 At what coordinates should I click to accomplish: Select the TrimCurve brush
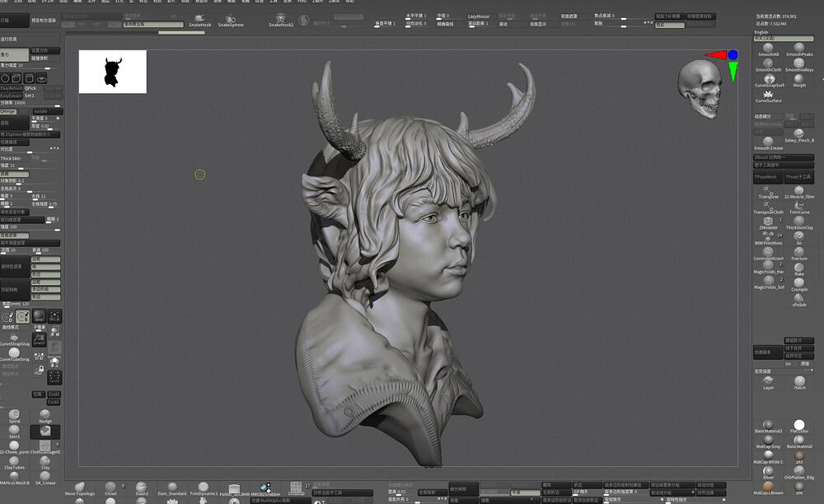tap(799, 208)
